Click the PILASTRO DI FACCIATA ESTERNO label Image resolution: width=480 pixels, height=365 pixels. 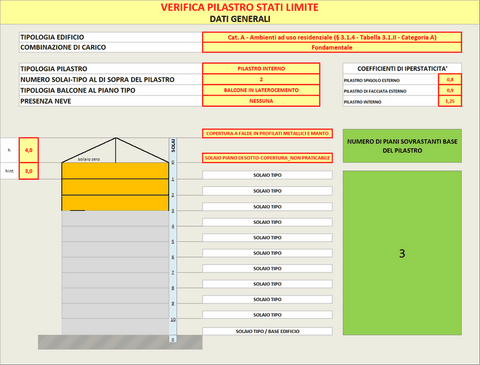pyautogui.click(x=375, y=91)
